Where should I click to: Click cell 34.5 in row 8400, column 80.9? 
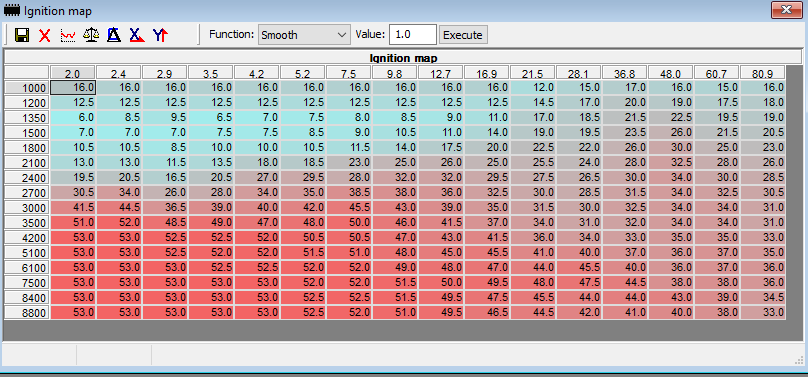[x=763, y=298]
